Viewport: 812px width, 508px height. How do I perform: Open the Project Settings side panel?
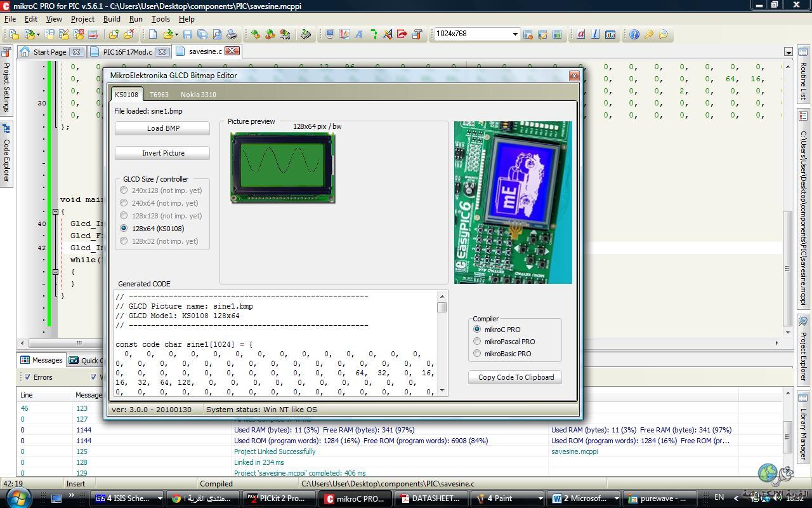click(x=6, y=80)
